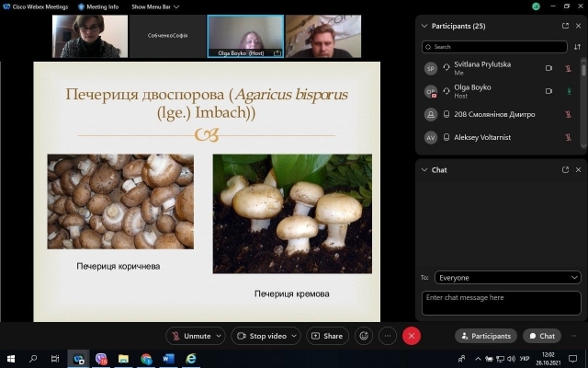The height and width of the screenshot is (368, 588).
Task: Open the Meeting Info tab
Action: point(98,6)
